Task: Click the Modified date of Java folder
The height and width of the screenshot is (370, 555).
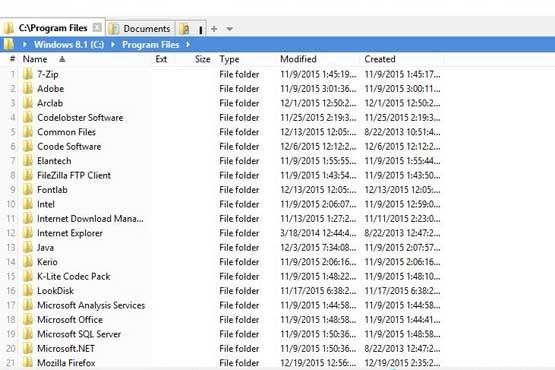Action: [x=318, y=247]
